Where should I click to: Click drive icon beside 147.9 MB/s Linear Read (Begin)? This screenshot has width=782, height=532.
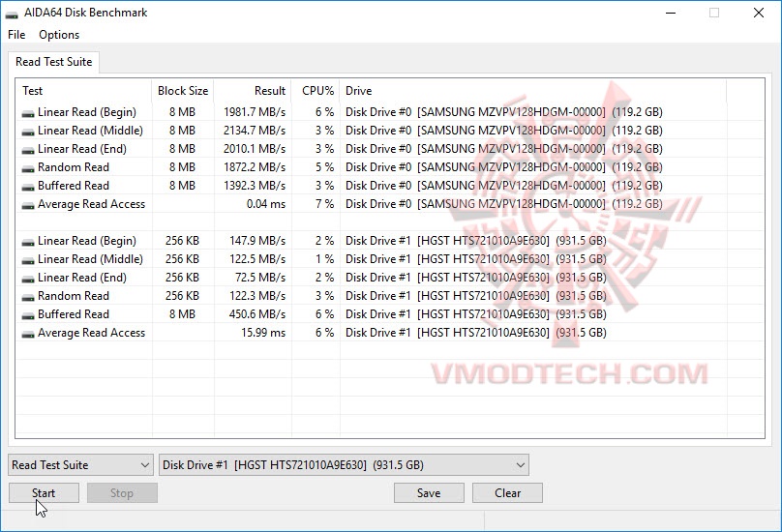(28, 242)
